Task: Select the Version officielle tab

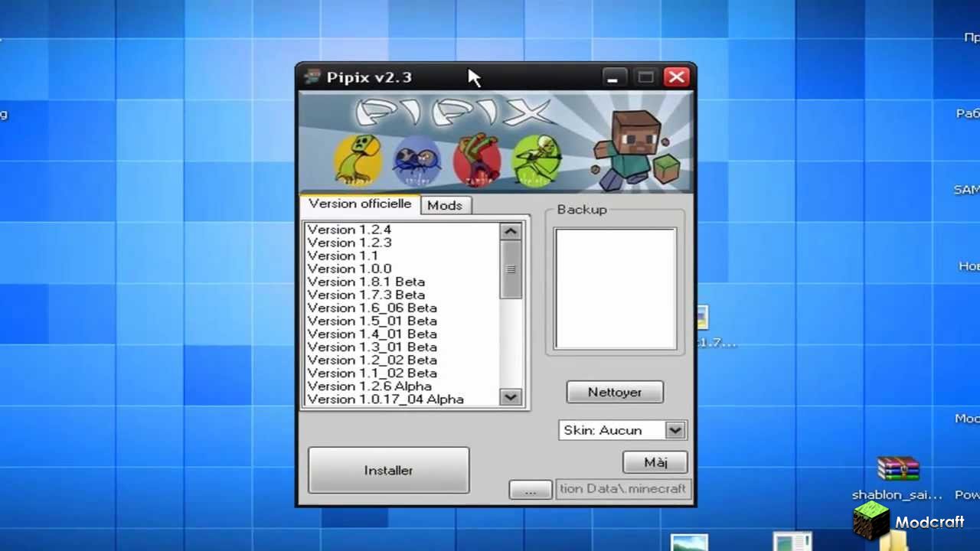Action: coord(359,204)
